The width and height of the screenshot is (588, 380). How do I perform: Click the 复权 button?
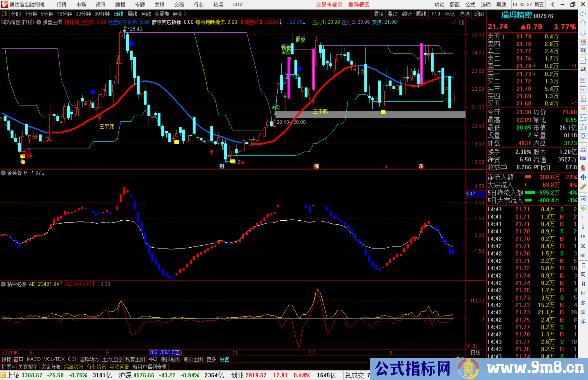pos(379,14)
